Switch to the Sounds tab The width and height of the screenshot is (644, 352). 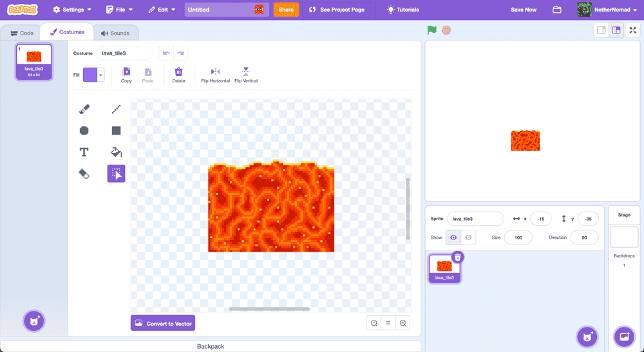[x=115, y=33]
